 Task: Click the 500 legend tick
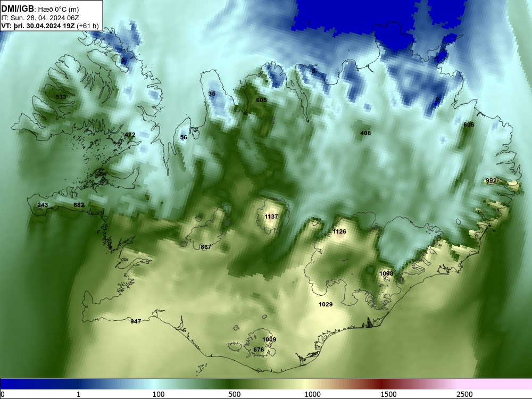coord(235,394)
